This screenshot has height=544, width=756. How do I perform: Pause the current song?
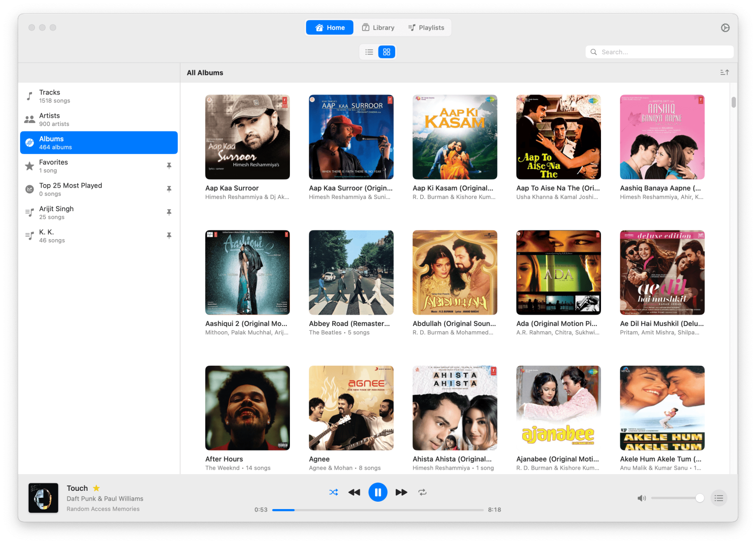coord(378,492)
